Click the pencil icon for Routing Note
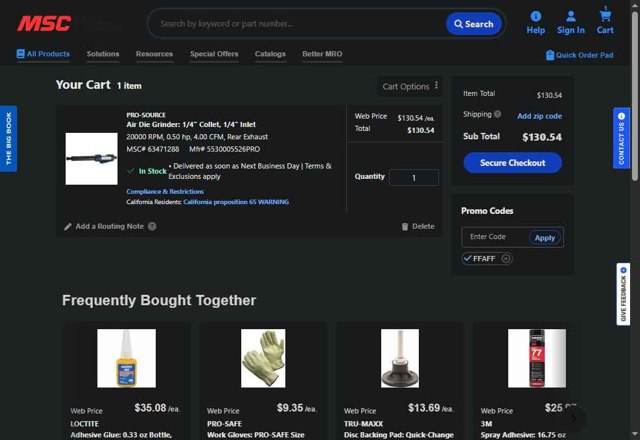The width and height of the screenshot is (640, 440). (x=68, y=227)
